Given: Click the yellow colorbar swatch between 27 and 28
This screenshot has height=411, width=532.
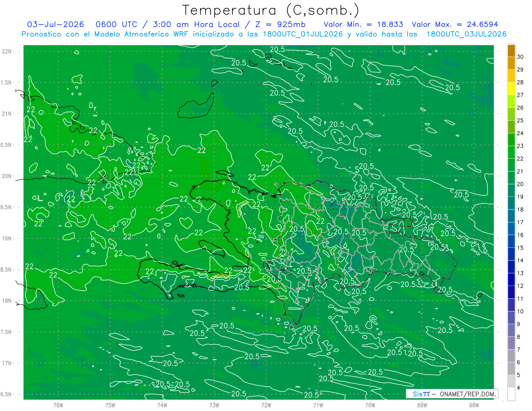Looking at the screenshot, I should pos(511,89).
